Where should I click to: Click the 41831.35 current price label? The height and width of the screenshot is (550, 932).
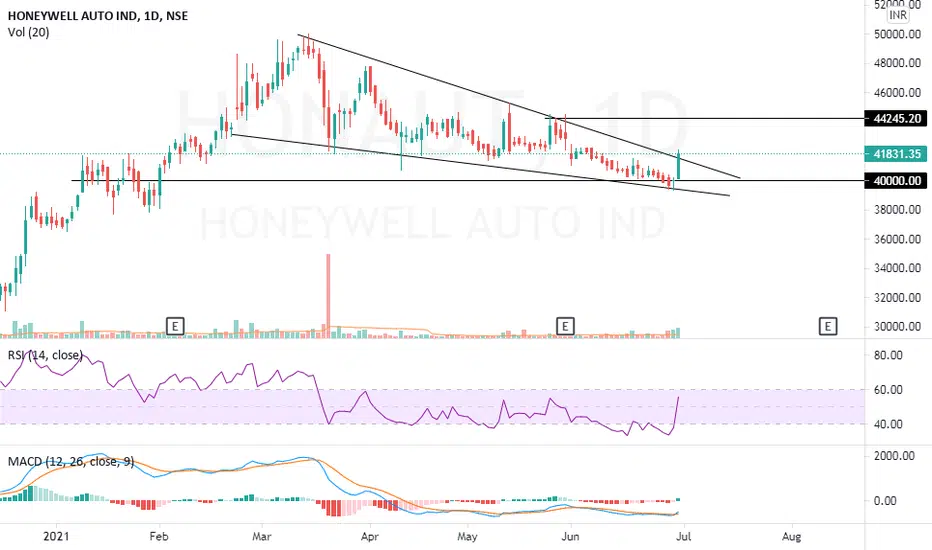(897, 154)
